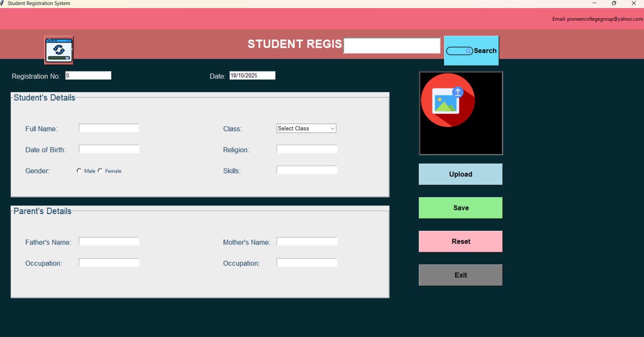Select the Female gender radio button
This screenshot has width=644, height=337.
click(100, 171)
